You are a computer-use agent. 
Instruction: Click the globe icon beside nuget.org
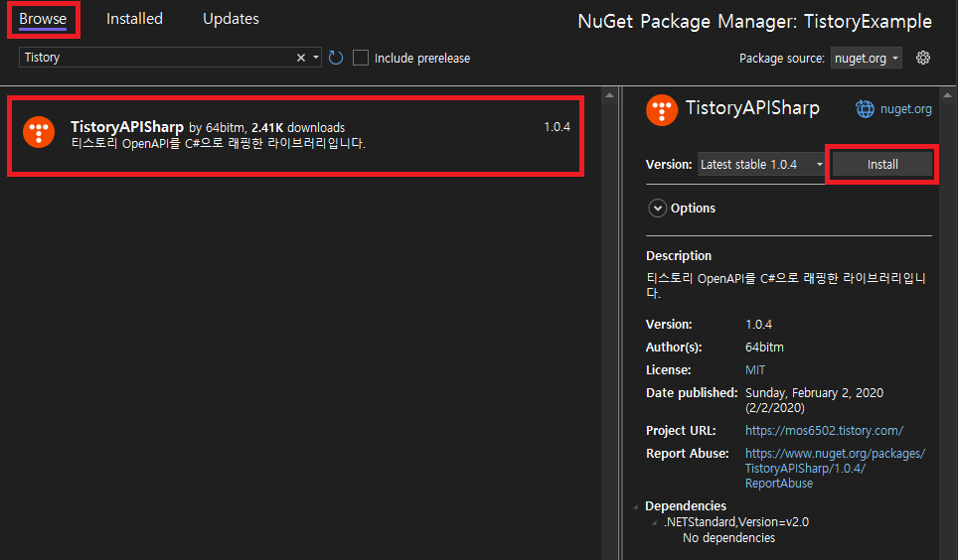(x=865, y=109)
